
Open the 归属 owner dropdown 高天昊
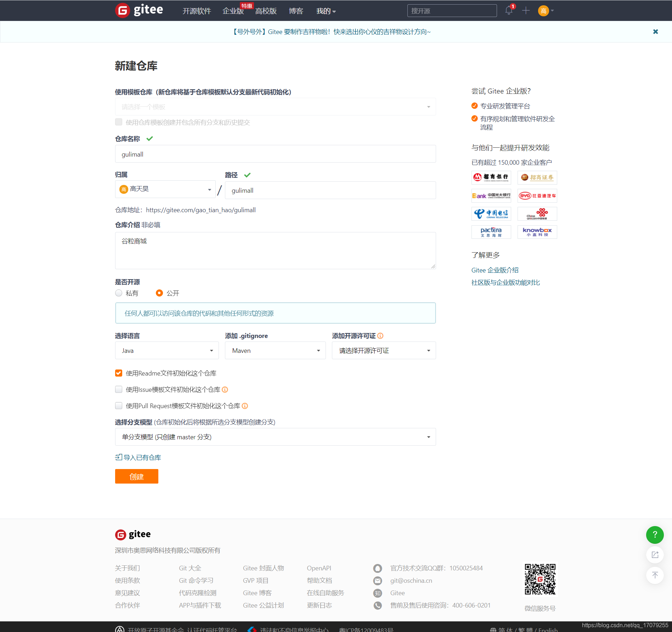[165, 189]
